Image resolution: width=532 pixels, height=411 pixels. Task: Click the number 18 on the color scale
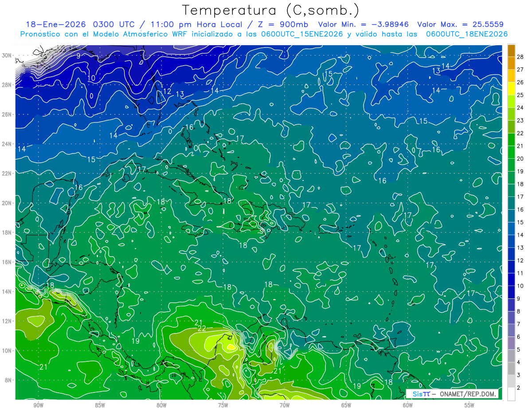pos(520,184)
